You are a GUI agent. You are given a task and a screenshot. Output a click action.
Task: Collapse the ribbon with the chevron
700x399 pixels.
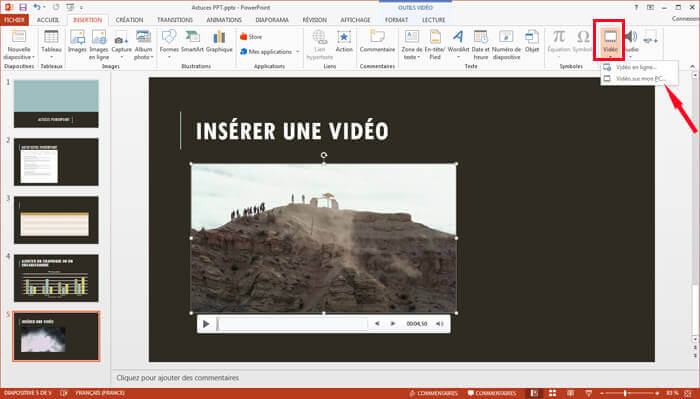tap(692, 66)
